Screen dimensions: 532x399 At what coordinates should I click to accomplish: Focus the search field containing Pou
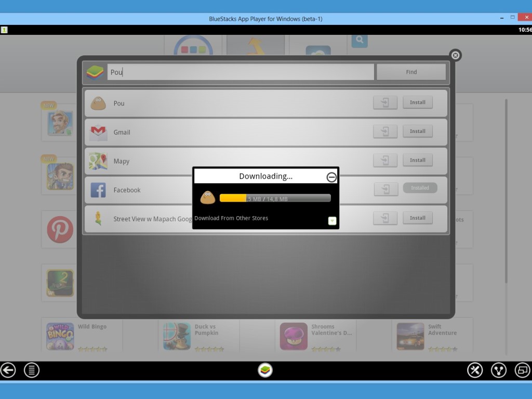click(x=241, y=72)
